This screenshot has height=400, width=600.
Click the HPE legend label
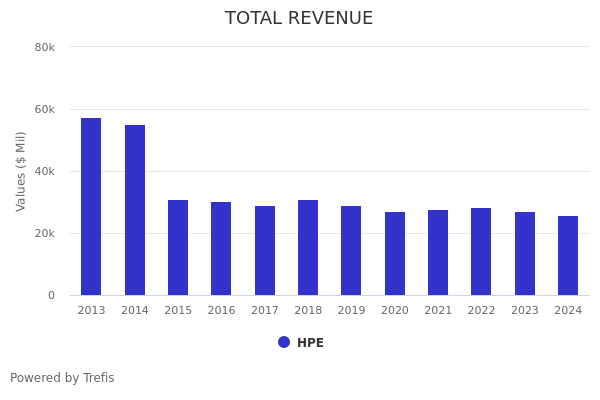coord(310,343)
